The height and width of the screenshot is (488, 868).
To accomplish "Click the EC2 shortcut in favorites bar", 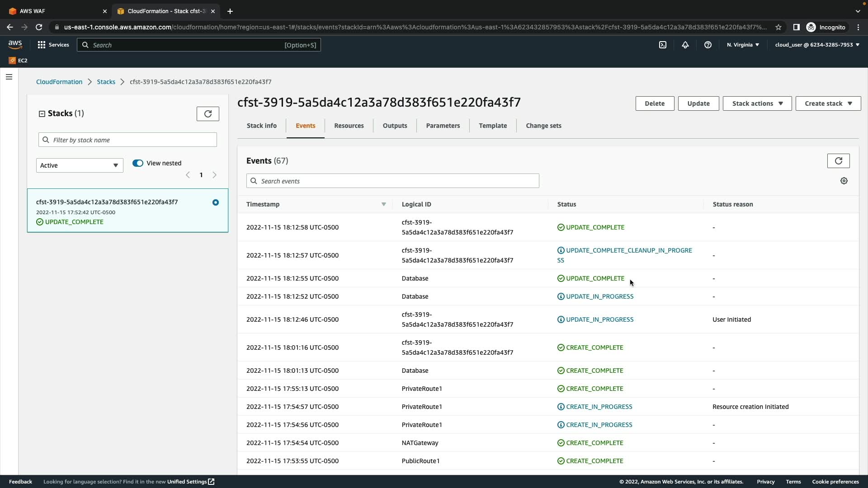I will [x=18, y=61].
